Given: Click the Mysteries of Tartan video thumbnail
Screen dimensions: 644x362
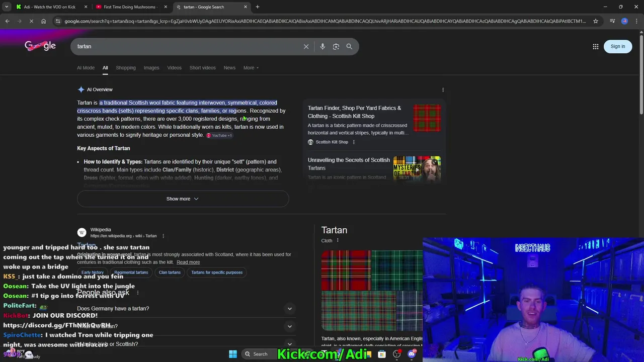Looking at the screenshot, I should [417, 169].
